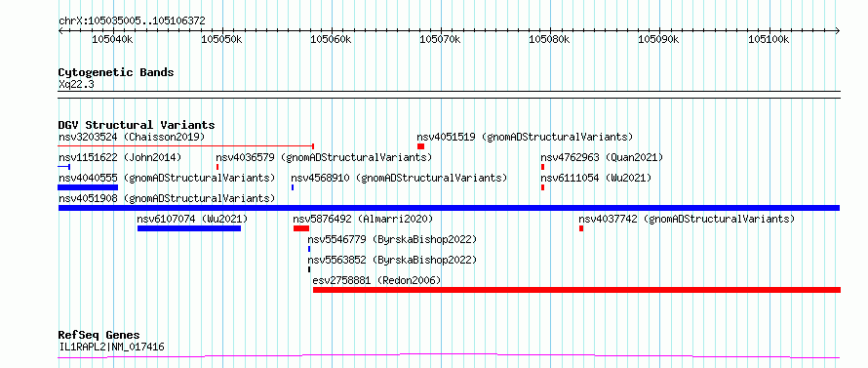Click the nsv5563852 (ByrskaBishop2022) label
The width and height of the screenshot is (868, 368).
click(392, 260)
